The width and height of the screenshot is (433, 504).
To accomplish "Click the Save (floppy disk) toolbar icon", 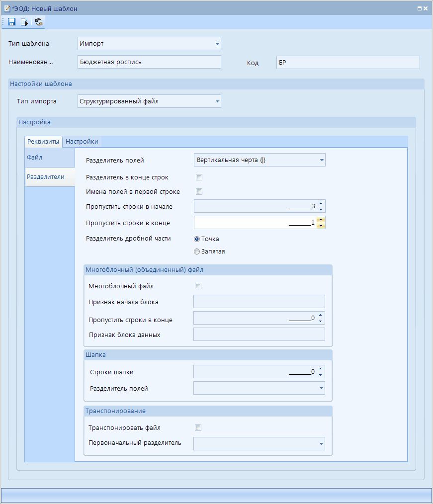I will 11,22.
